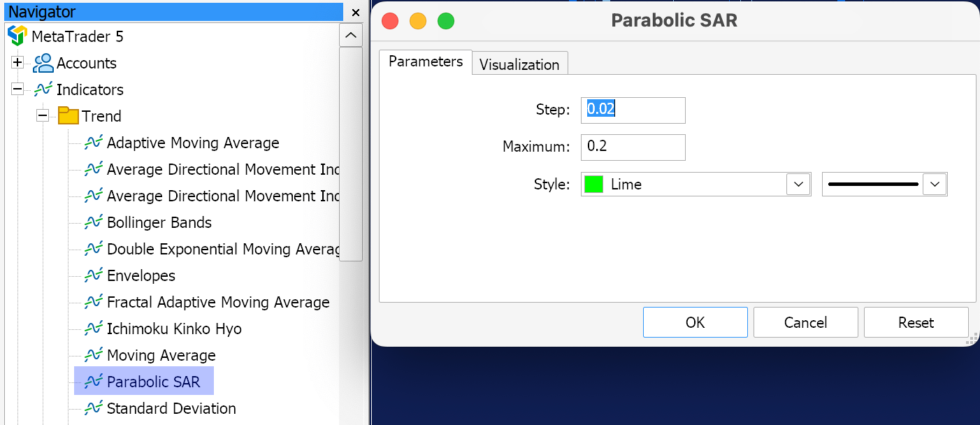Select Bollinger Bands in the tree

pos(159,222)
